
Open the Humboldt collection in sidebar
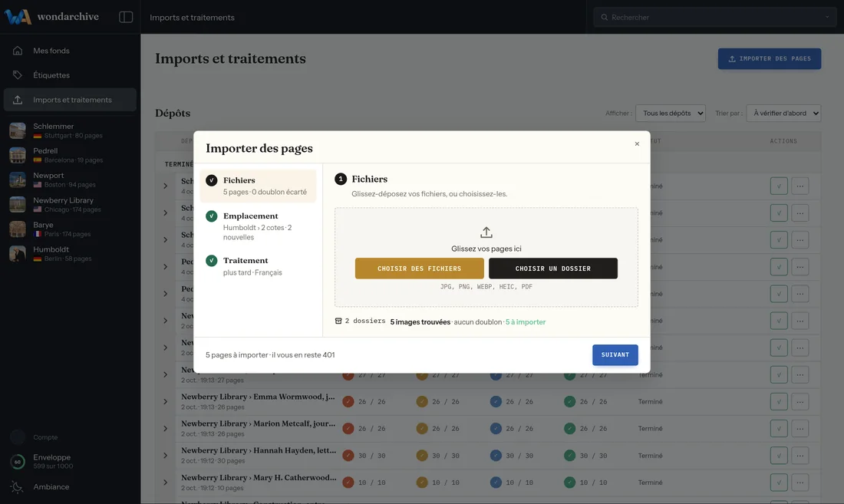[70, 254]
